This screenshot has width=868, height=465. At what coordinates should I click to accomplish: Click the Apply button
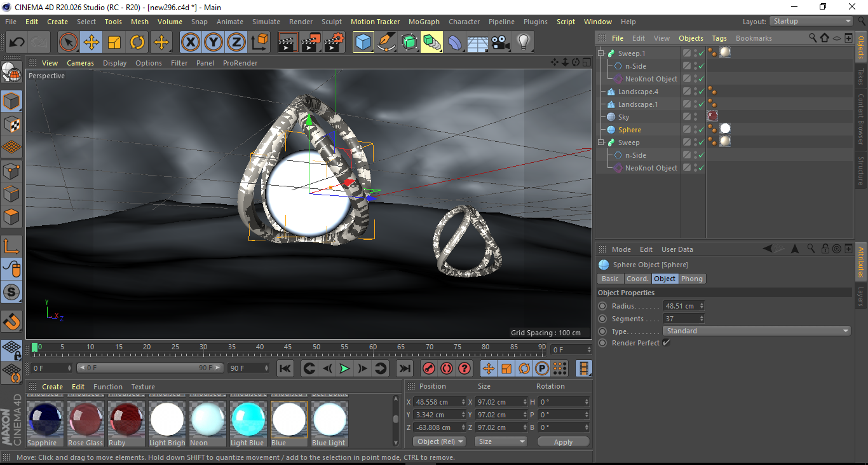(x=563, y=441)
